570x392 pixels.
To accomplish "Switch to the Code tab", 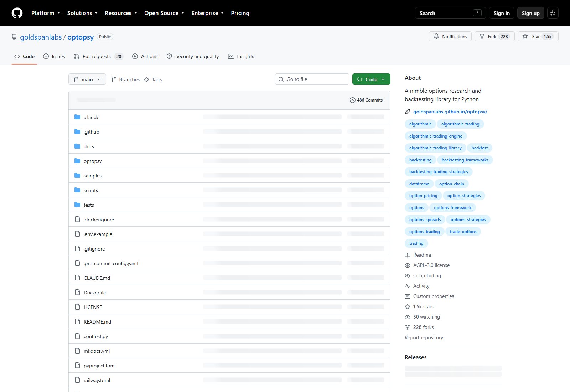I will [24, 56].
